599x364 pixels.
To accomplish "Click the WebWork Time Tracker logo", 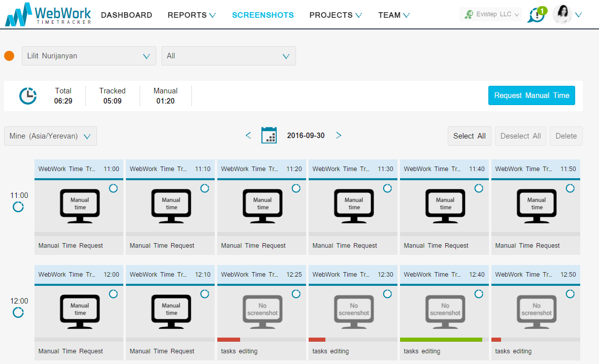I will tap(48, 15).
